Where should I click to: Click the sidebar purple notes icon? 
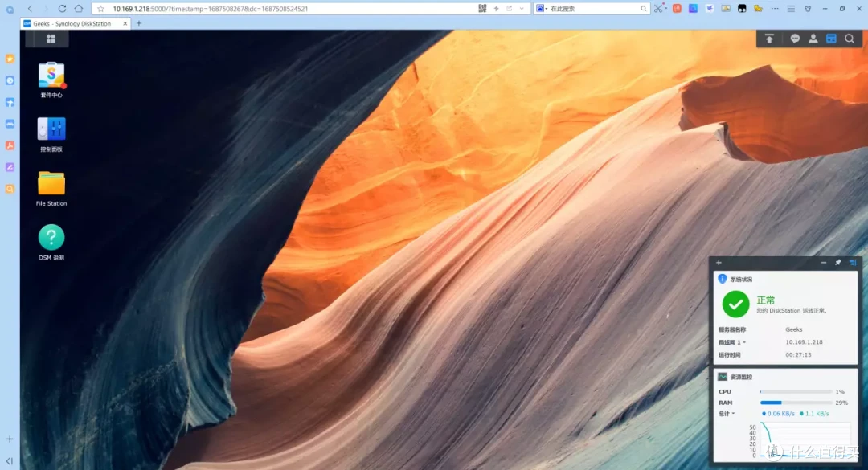[10, 167]
